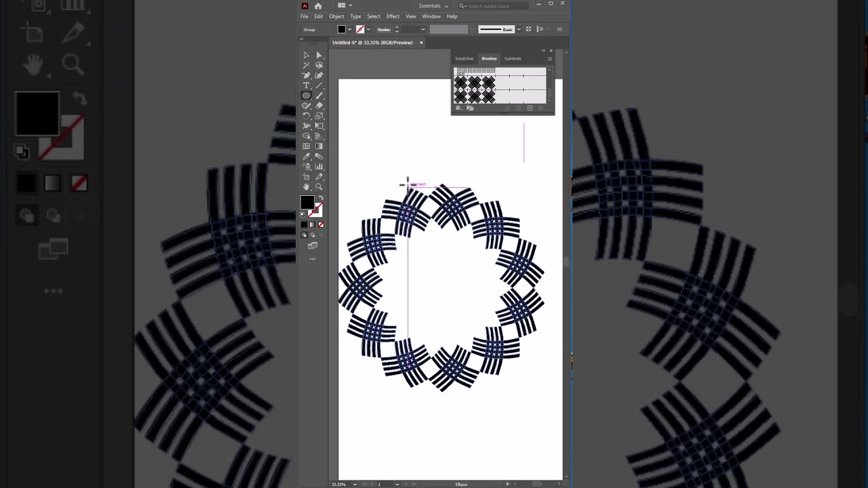Switch to the Swatches tab

tap(465, 58)
